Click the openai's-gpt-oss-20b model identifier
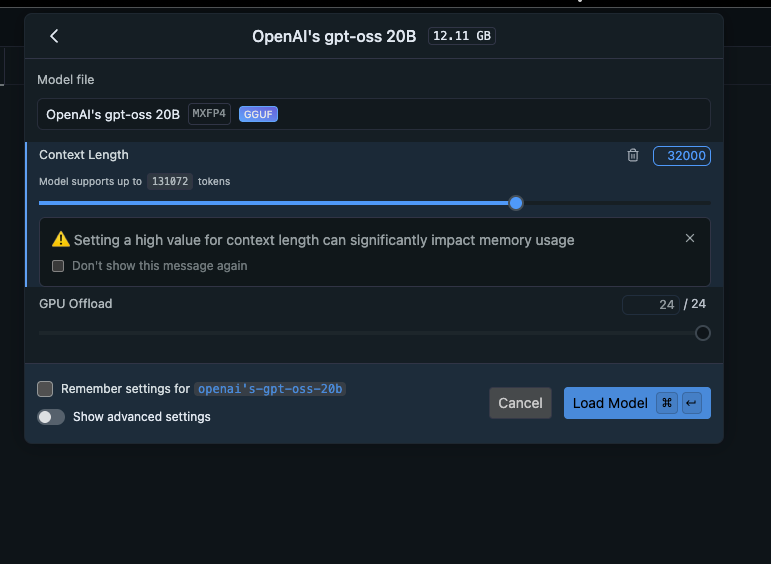771x564 pixels. point(270,389)
